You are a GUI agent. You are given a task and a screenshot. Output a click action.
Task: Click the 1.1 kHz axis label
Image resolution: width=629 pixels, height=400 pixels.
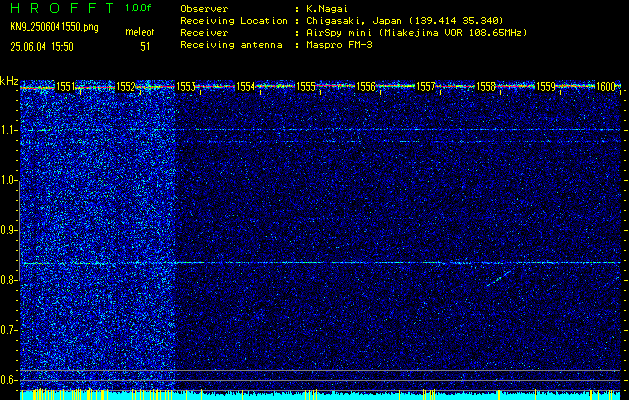click(x=8, y=130)
